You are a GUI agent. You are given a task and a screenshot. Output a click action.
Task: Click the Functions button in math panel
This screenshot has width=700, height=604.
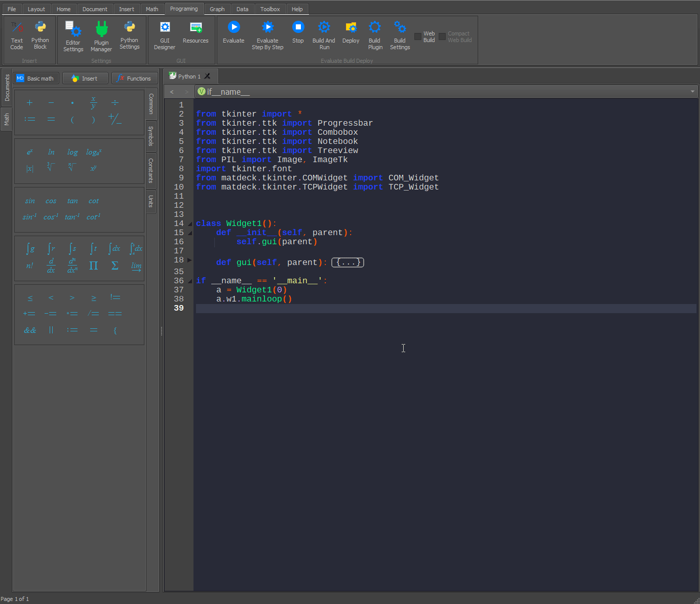(x=134, y=79)
